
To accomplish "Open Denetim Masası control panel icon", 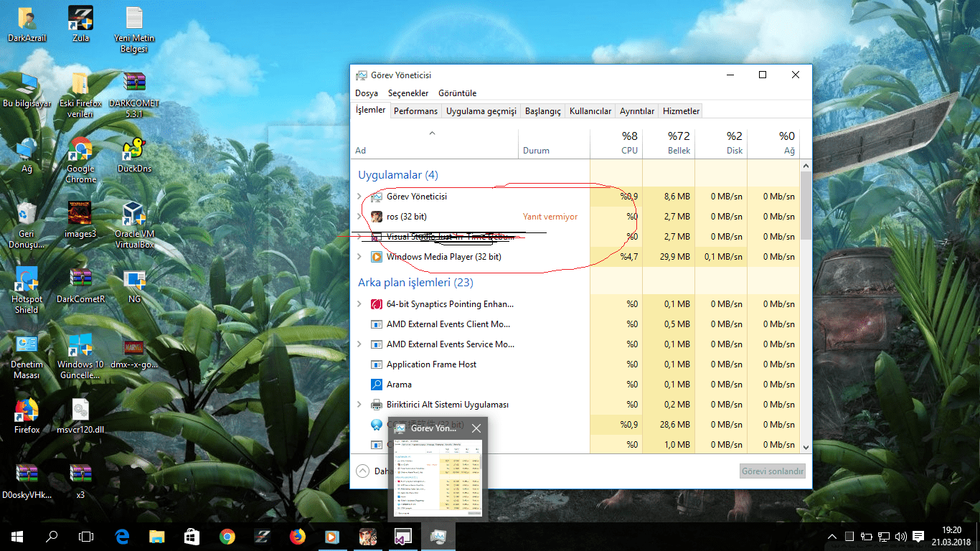I will (x=27, y=356).
